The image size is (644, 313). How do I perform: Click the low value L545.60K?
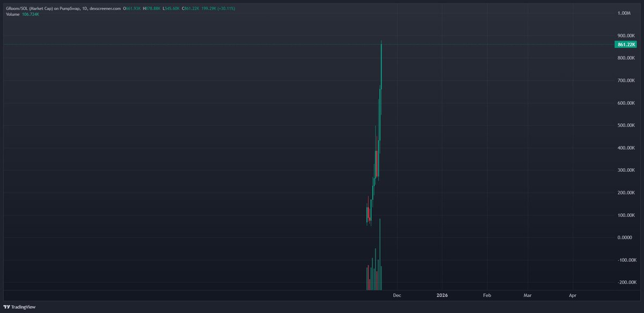(172, 9)
